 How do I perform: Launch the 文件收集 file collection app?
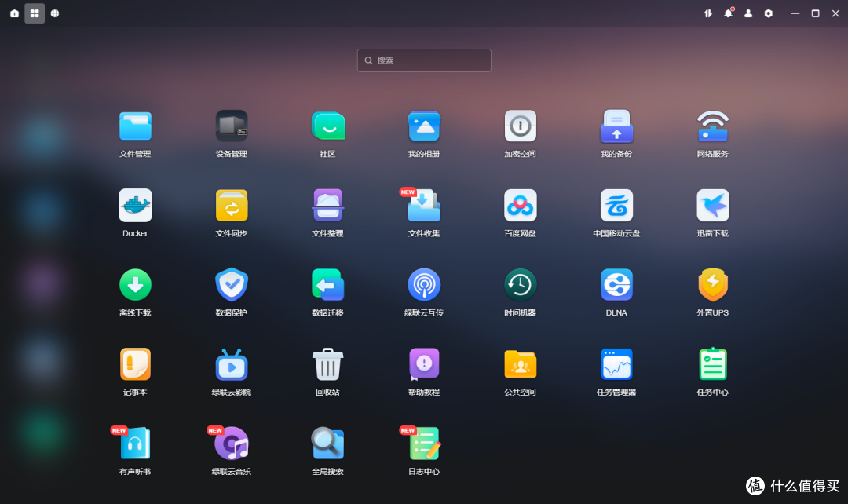click(424, 206)
